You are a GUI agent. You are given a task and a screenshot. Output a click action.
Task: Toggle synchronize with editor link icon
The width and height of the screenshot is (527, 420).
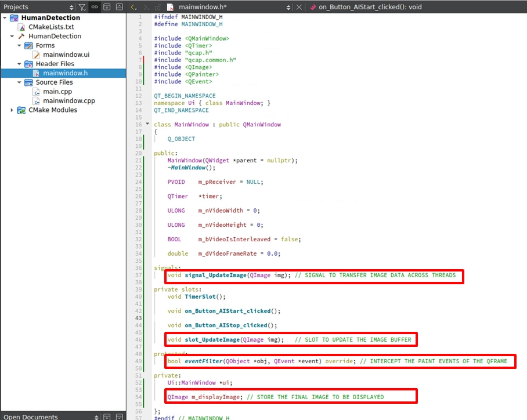click(x=95, y=7)
